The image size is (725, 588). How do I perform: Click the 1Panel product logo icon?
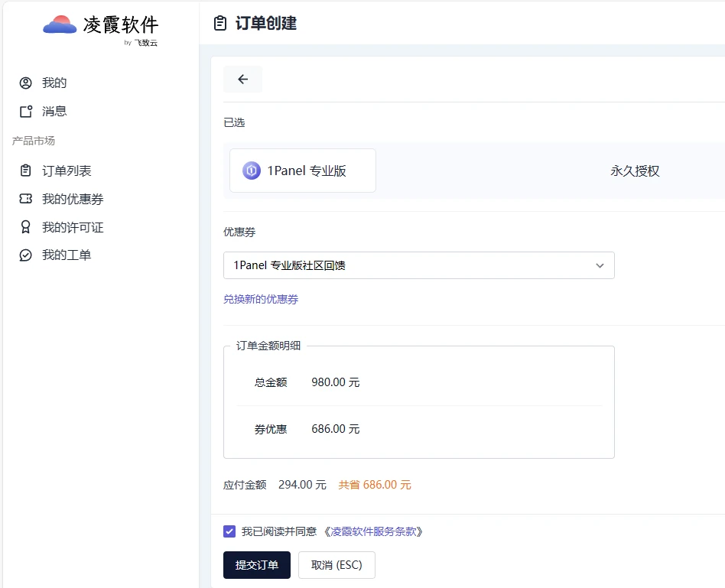[252, 171]
